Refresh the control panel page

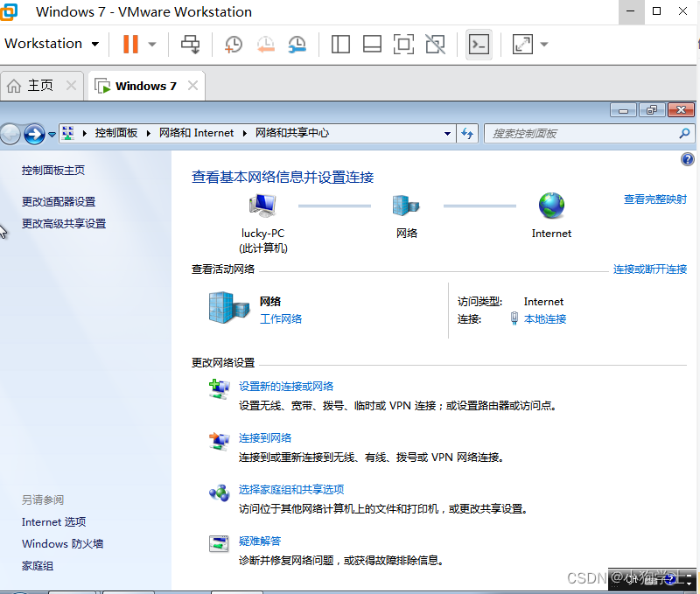click(467, 134)
